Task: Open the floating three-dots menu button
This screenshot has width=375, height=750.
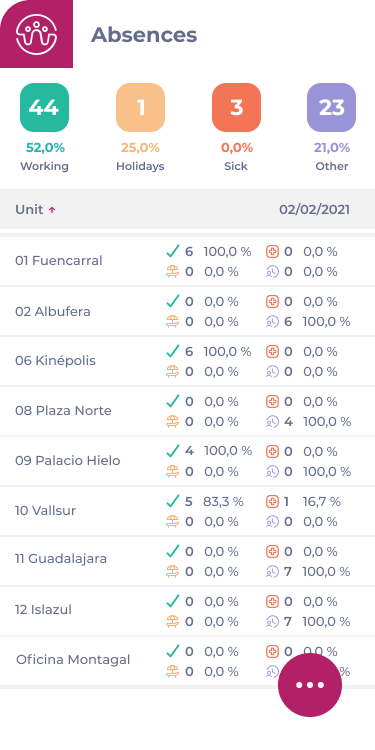Action: [310, 685]
